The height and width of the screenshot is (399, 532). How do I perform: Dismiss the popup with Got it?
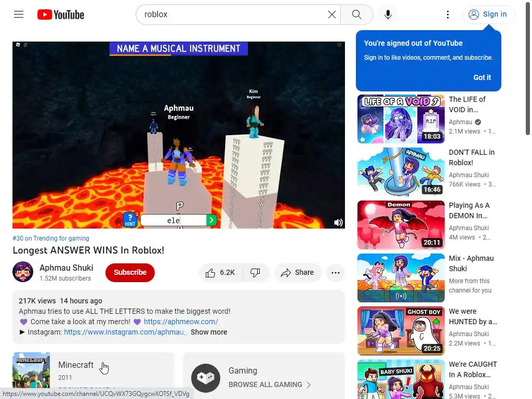pos(482,77)
